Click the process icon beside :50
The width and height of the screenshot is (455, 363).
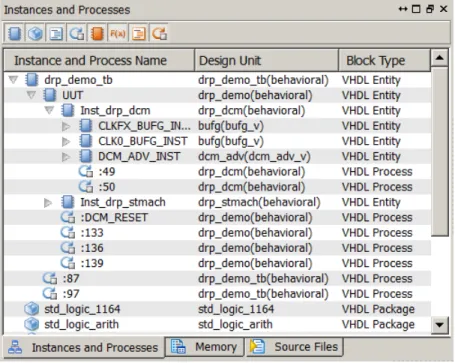tap(86, 187)
